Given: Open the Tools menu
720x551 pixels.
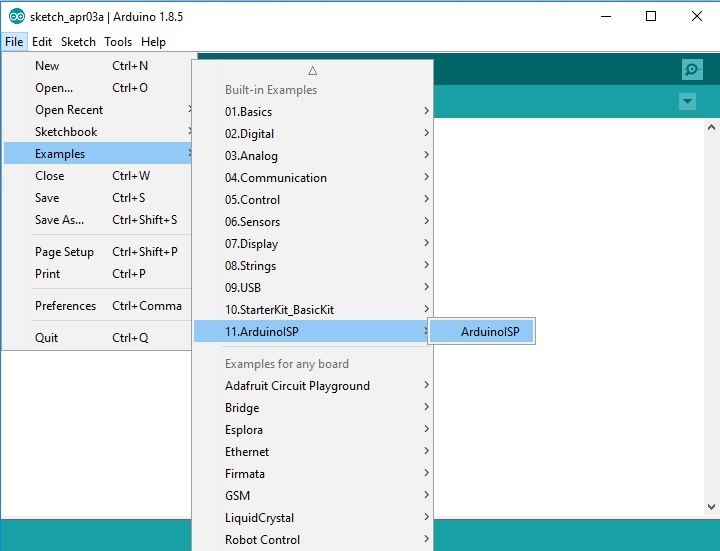Looking at the screenshot, I should coord(118,42).
